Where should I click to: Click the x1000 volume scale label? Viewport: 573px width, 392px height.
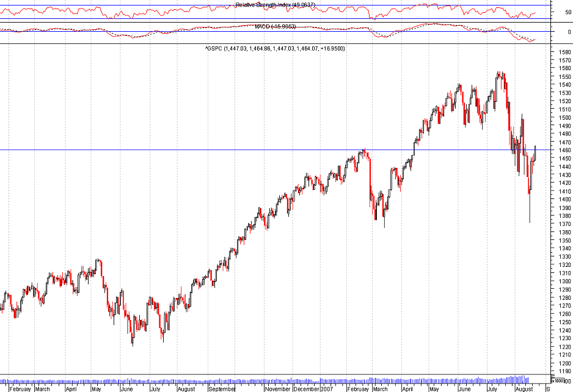click(x=558, y=380)
